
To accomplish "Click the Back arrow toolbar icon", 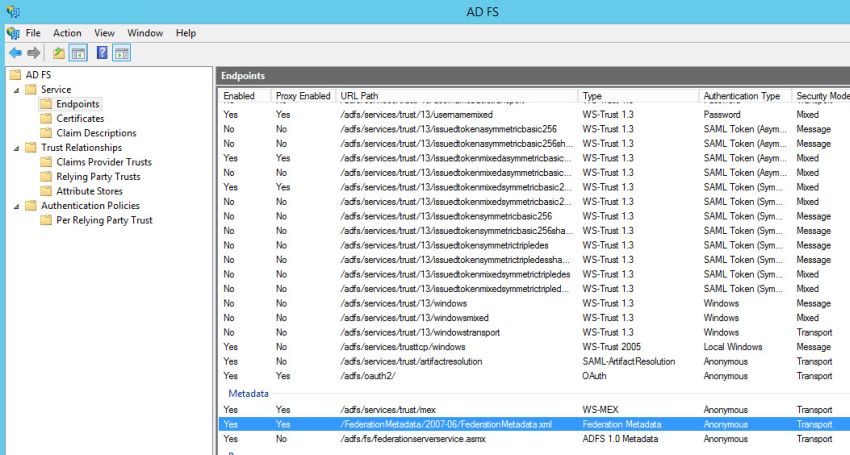I will 15,53.
